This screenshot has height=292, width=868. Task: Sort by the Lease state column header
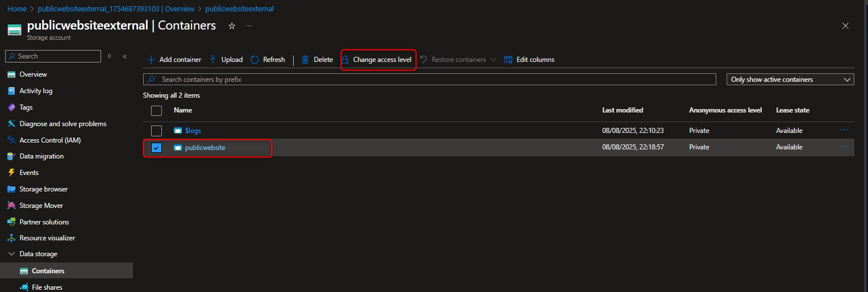click(x=792, y=110)
